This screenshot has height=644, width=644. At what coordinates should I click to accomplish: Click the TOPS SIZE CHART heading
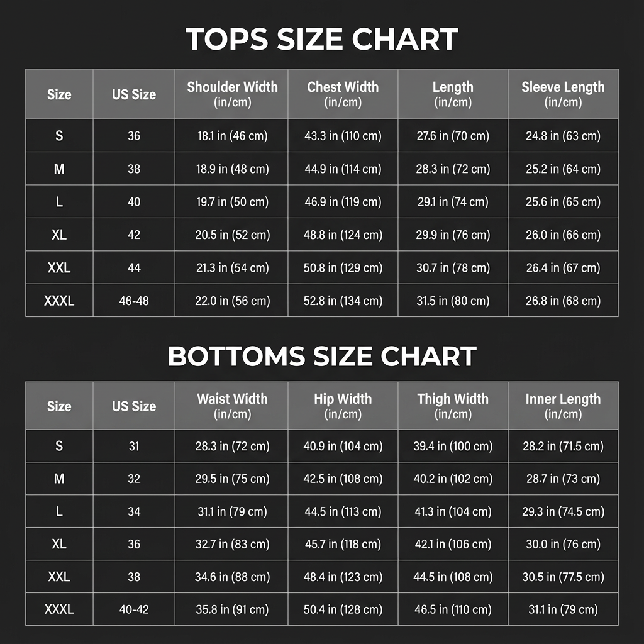(321, 40)
